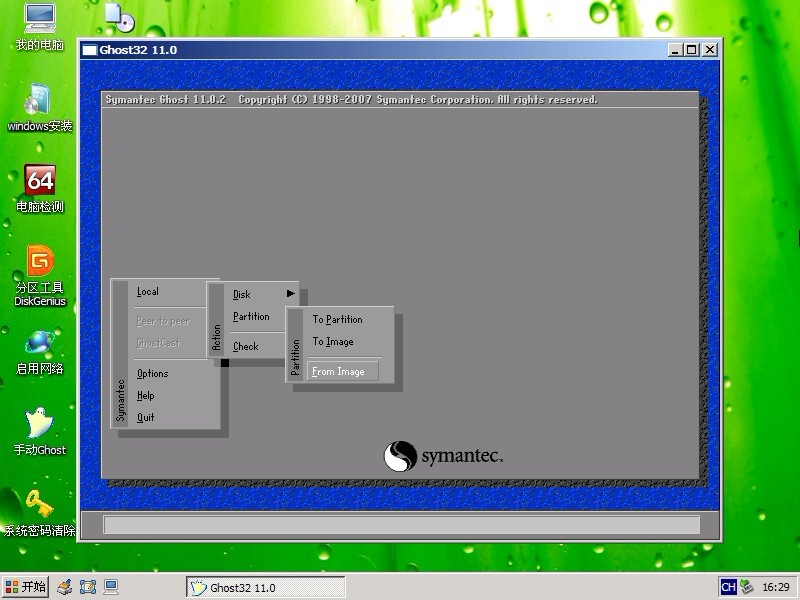Choose From Image in the Partition submenu
800x600 pixels.
338,372
